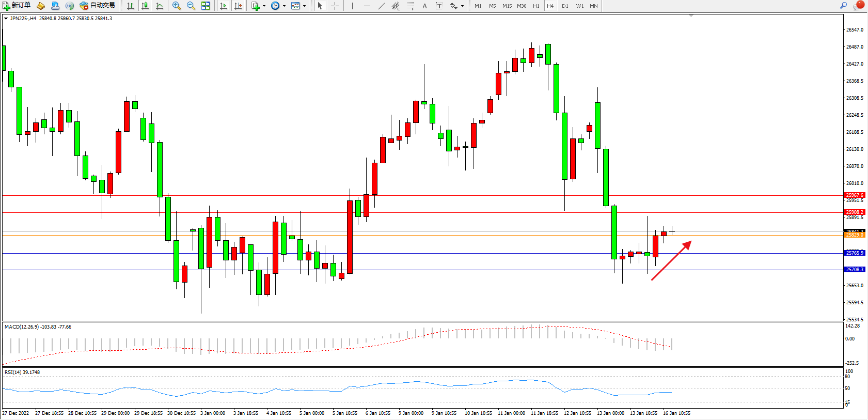Switch to the D1 timeframe

[565, 6]
